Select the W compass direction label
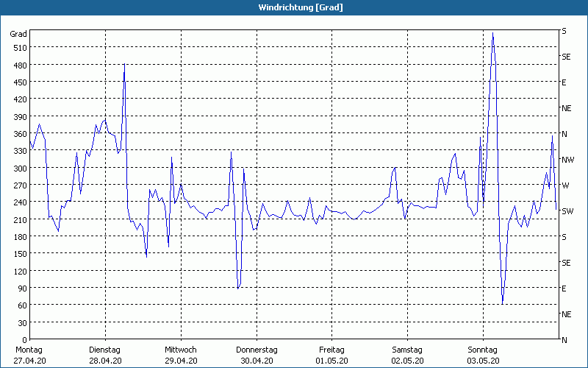Screen dimensions: 588x368 (565, 185)
